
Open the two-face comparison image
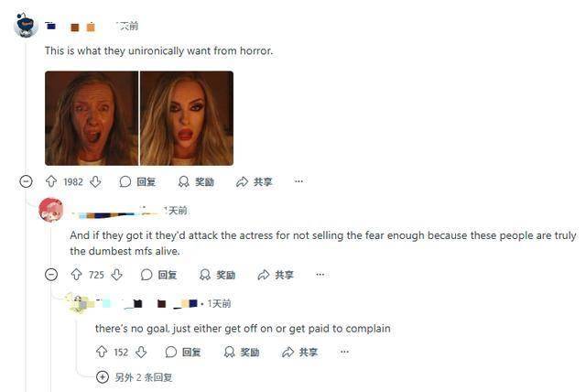[139, 118]
